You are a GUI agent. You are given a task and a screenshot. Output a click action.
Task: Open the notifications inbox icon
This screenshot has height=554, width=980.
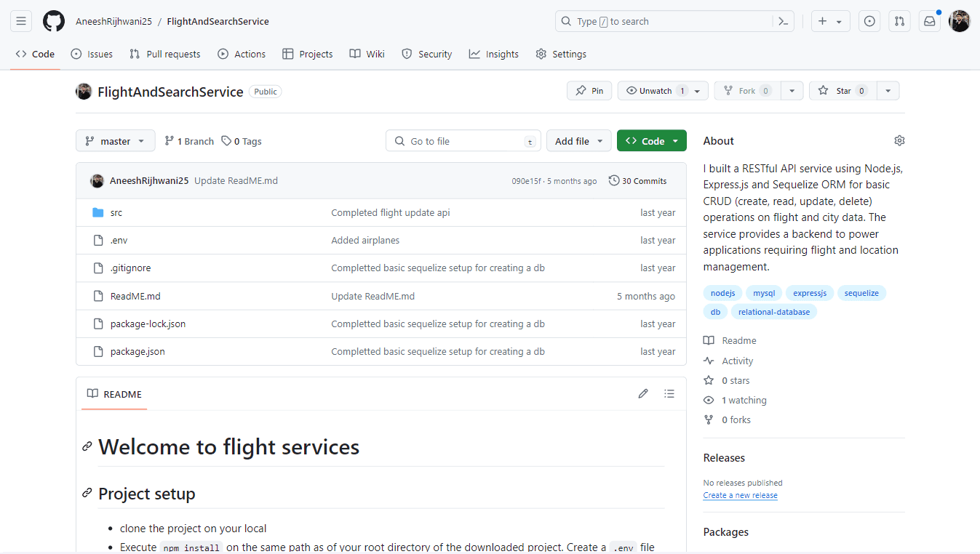click(x=929, y=21)
